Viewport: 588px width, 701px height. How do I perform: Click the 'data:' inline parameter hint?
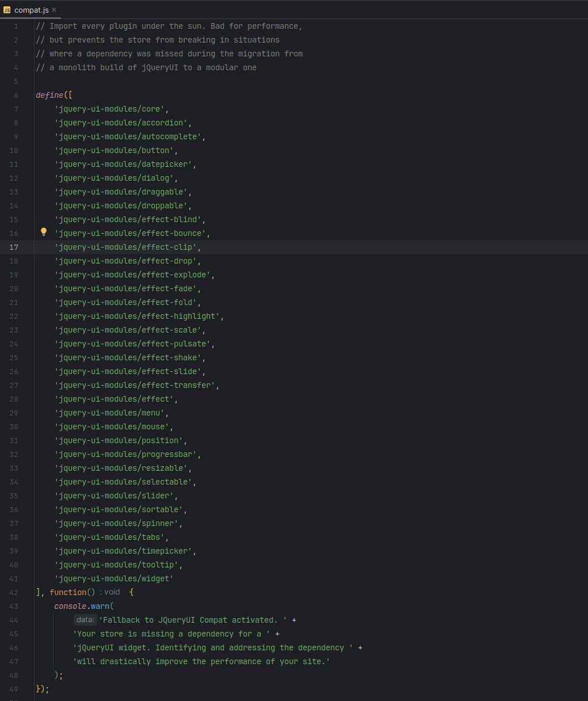pyautogui.click(x=84, y=619)
